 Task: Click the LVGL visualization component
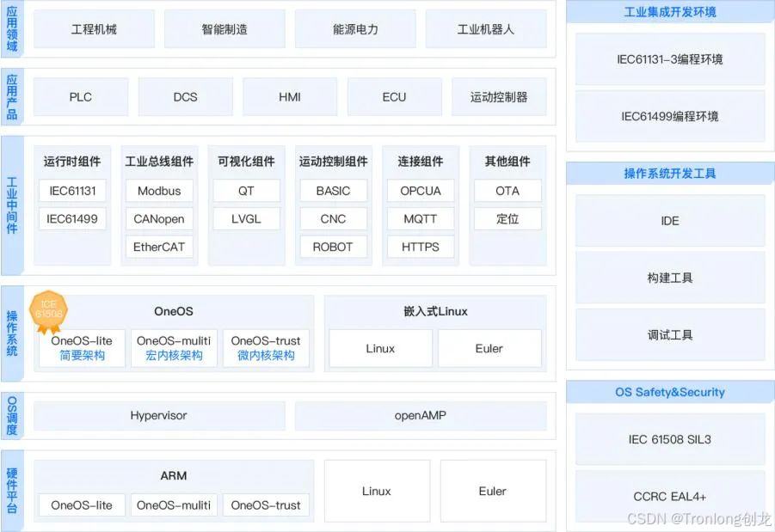(246, 219)
